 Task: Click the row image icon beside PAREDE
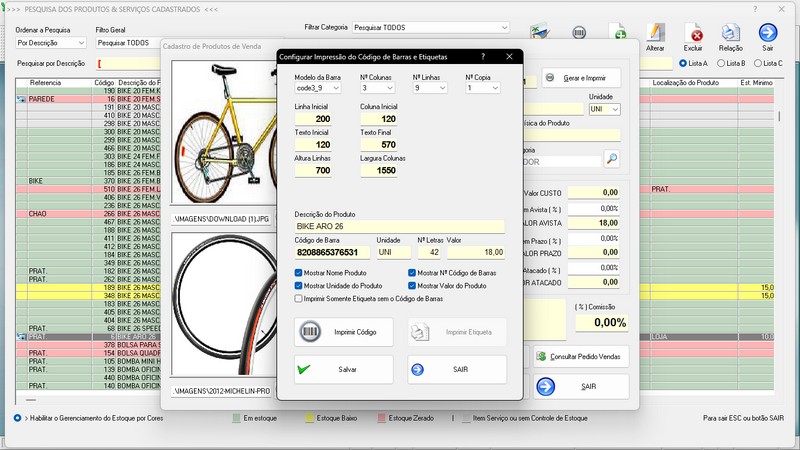(21, 99)
